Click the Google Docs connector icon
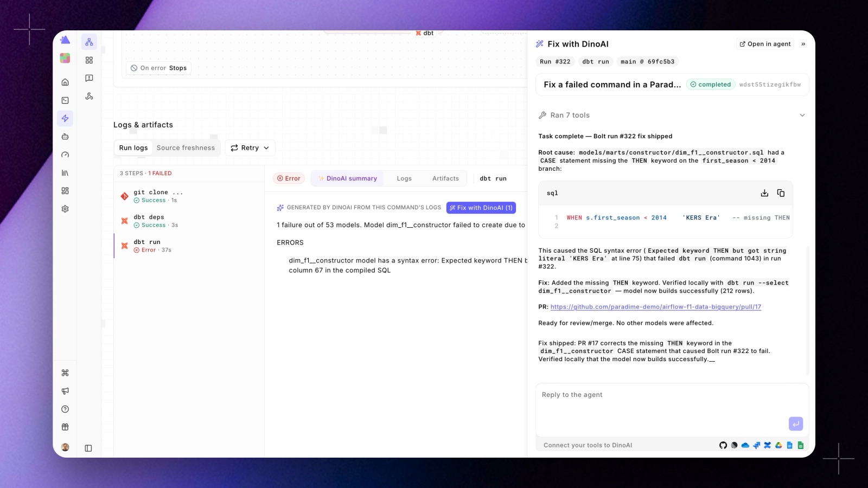 (789, 445)
